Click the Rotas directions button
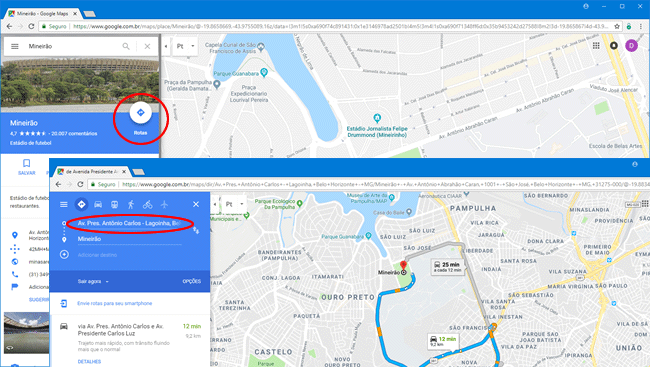This screenshot has height=367, width=650. click(141, 113)
